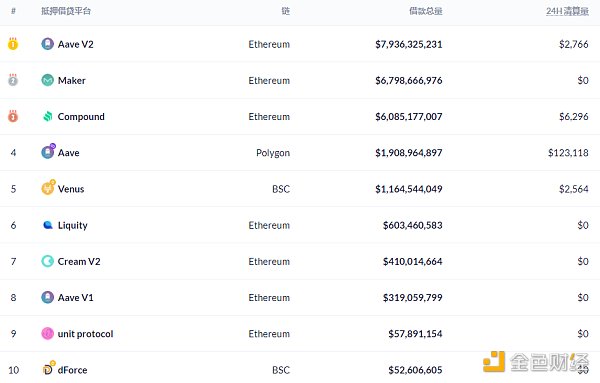Open the Aave V1 platform link

75,298
